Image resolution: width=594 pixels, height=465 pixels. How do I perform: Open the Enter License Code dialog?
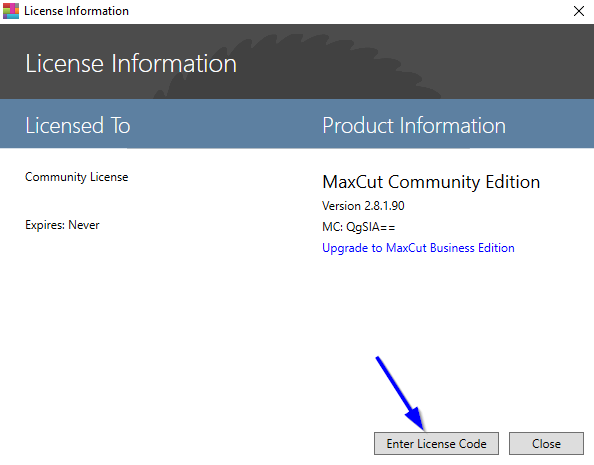point(436,443)
